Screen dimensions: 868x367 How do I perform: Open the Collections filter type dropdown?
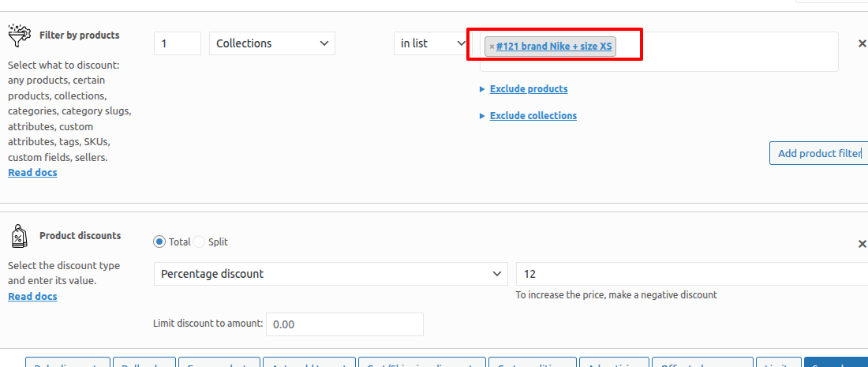(271, 43)
